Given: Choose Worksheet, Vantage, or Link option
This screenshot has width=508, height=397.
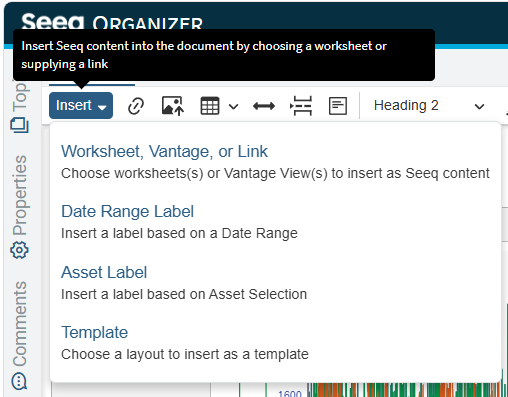Looking at the screenshot, I should pyautogui.click(x=275, y=162).
